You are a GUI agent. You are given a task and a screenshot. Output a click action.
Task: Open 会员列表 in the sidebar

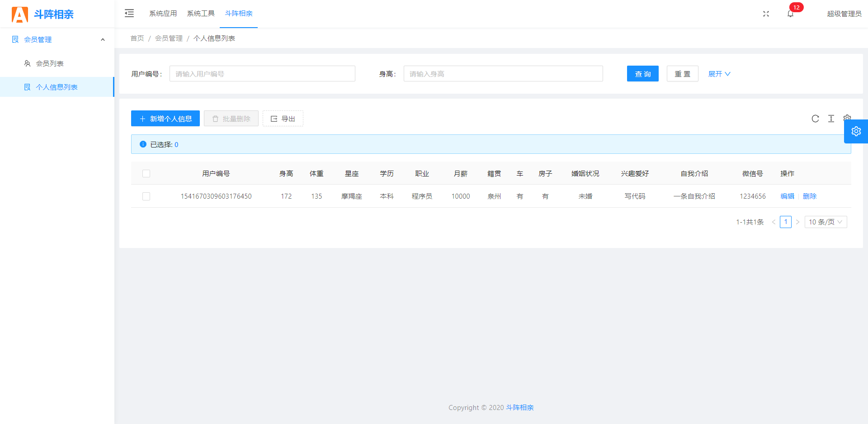coord(50,64)
